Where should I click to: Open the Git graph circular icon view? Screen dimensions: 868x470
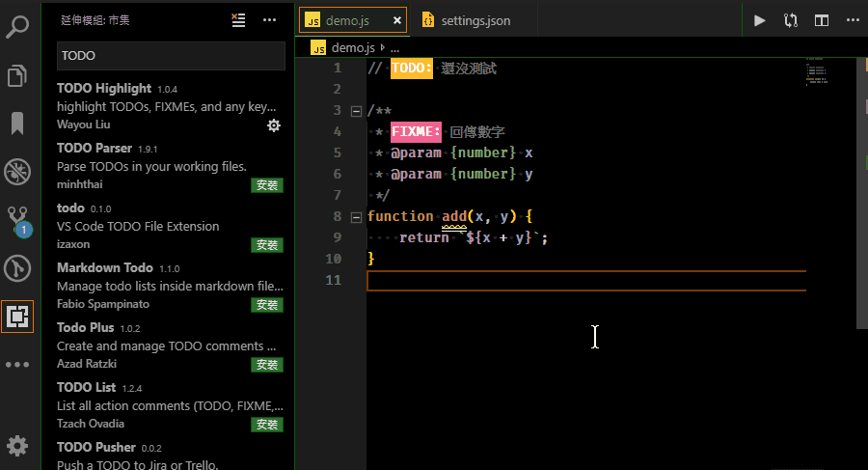tap(17, 269)
